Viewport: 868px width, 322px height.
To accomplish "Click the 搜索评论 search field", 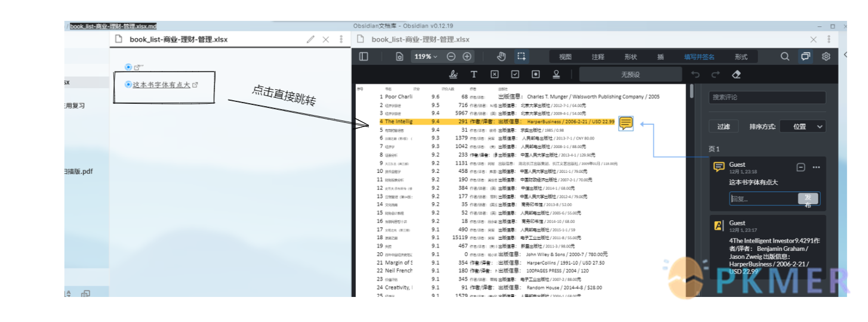I will 768,98.
